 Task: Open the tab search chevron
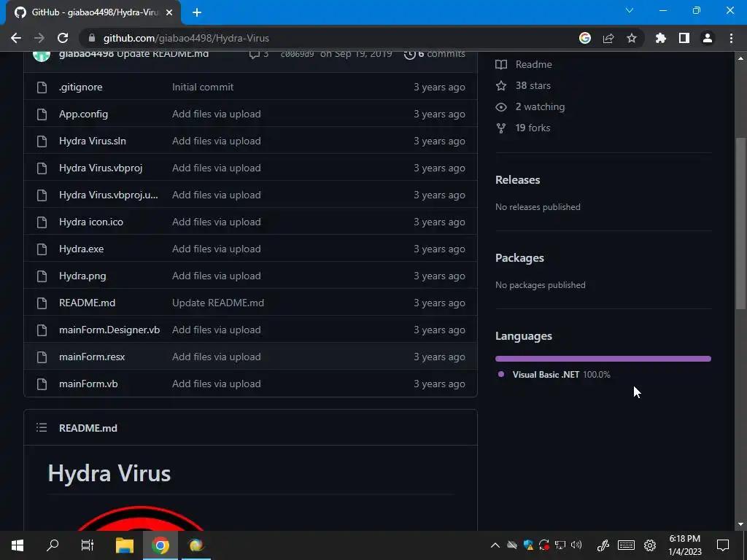[630, 10]
